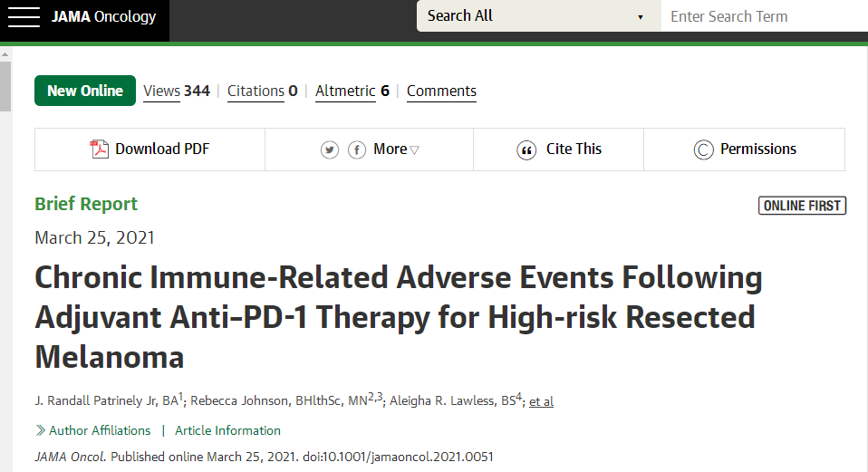Viewport: 868px width, 472px height.
Task: Click the JAMA Oncology logo
Action: tap(103, 16)
